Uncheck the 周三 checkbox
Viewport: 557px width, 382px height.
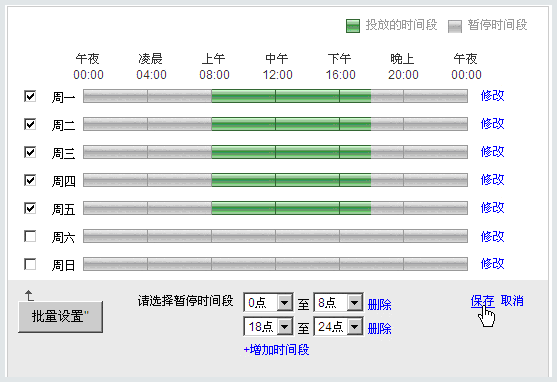coord(30,152)
